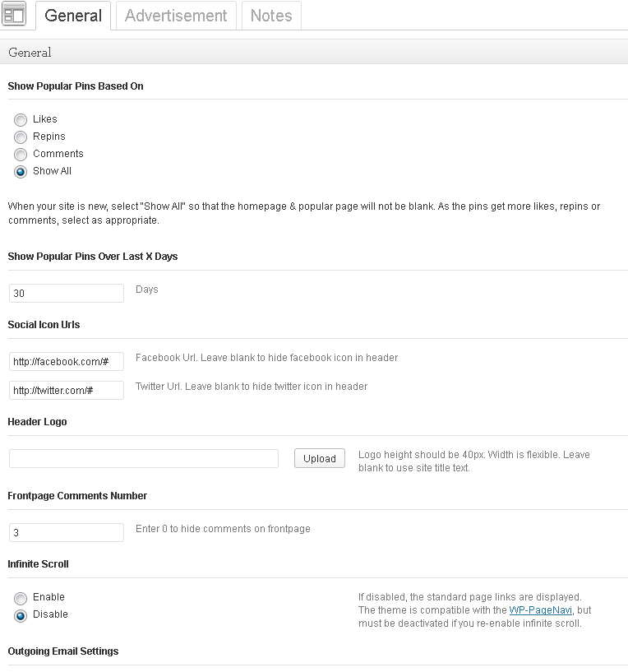Pick the Comments radio option
The width and height of the screenshot is (628, 672).
tap(20, 155)
